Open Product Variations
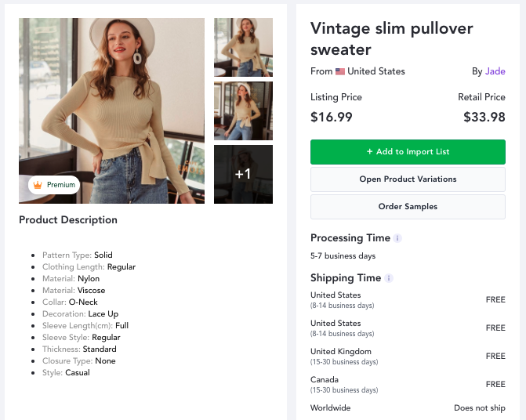This screenshot has height=420, width=526. pyautogui.click(x=408, y=179)
